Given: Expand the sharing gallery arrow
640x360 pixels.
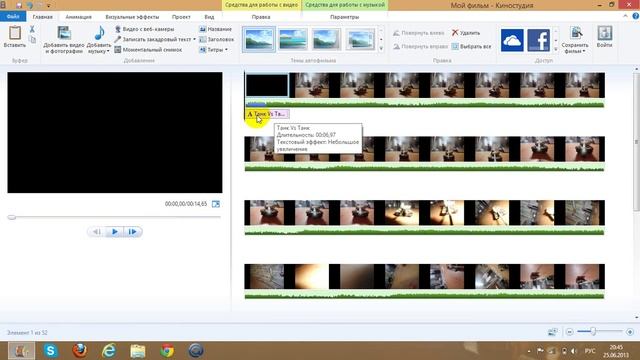Looking at the screenshot, I should (x=556, y=49).
